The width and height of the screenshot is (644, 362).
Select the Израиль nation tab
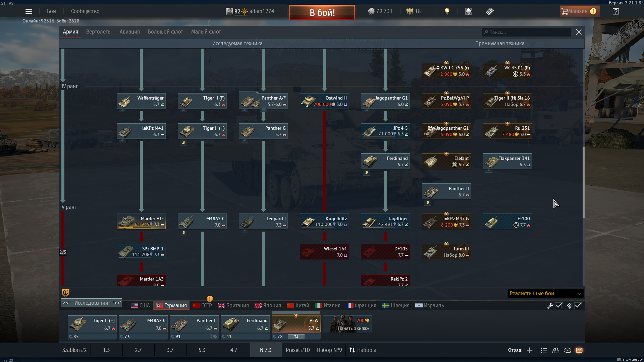click(x=430, y=305)
